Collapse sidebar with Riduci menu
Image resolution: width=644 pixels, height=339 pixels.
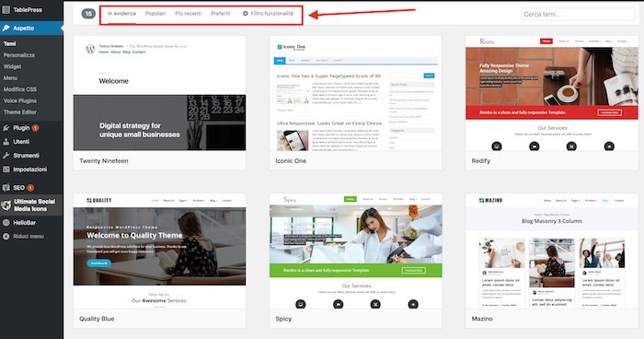tap(29, 237)
